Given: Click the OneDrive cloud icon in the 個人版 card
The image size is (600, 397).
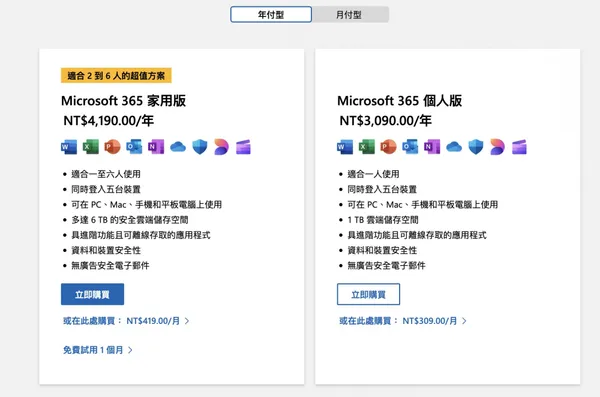Looking at the screenshot, I should click(454, 147).
